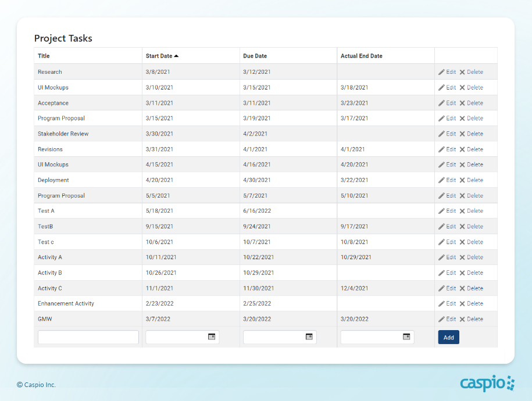
Task: Sort the table by Title column
Action: pyautogui.click(x=44, y=56)
